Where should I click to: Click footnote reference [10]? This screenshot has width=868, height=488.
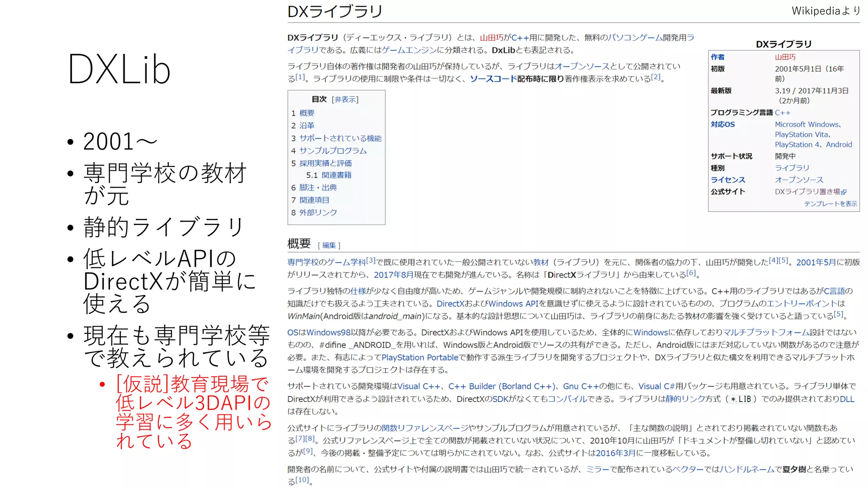click(x=302, y=480)
